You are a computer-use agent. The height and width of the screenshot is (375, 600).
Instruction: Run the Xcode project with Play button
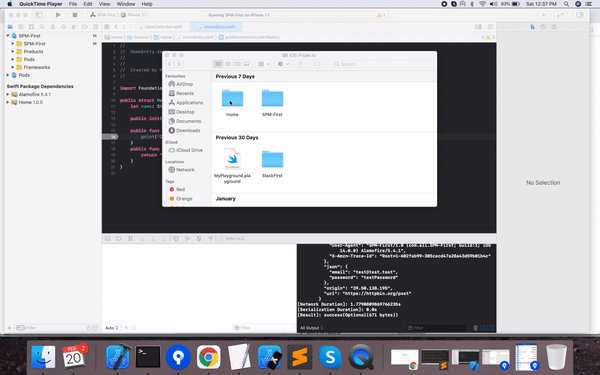[x=58, y=15]
